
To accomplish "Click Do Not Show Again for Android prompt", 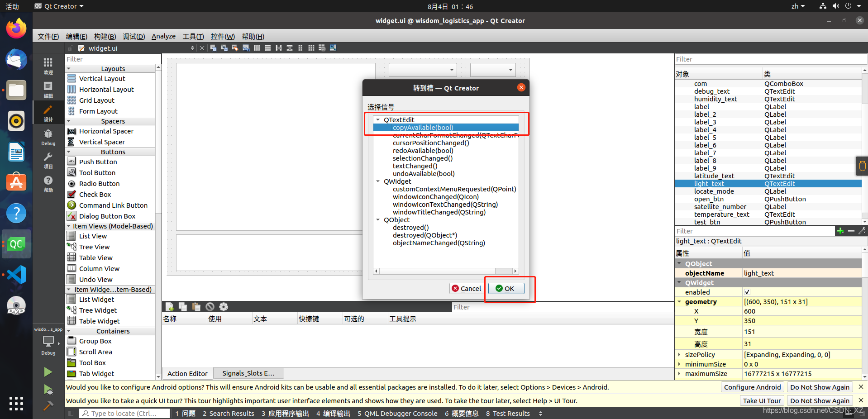I will pos(820,387).
